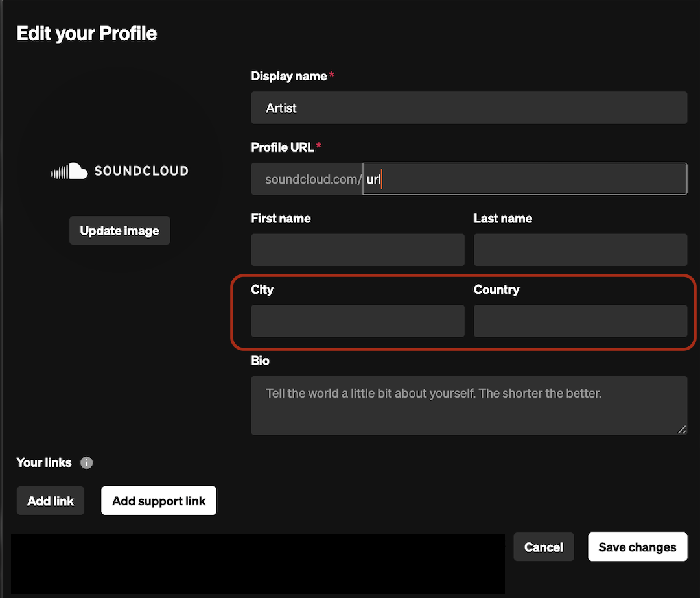Click the Save changes button

[x=638, y=547]
